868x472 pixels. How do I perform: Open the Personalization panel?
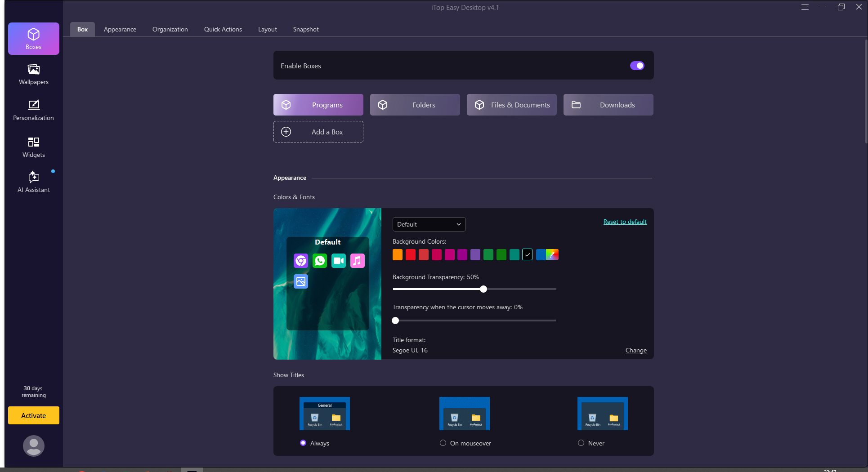34,110
